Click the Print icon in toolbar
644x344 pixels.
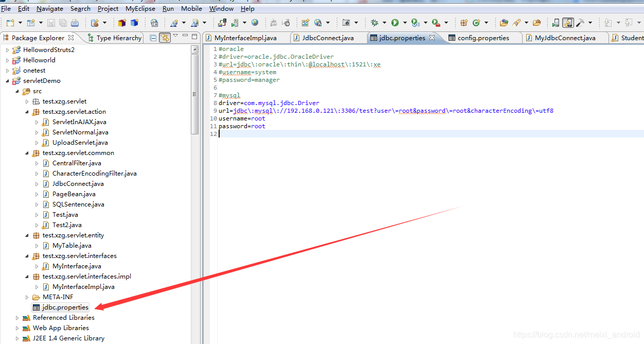(75, 23)
